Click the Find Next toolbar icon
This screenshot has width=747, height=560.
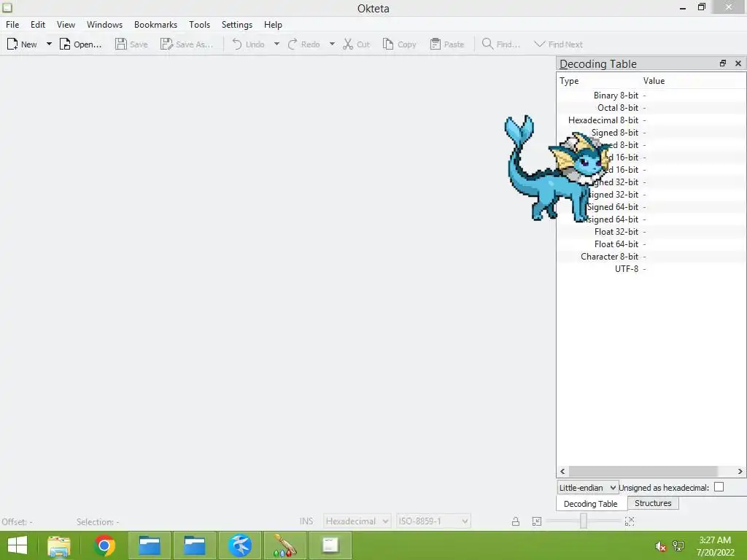[539, 44]
